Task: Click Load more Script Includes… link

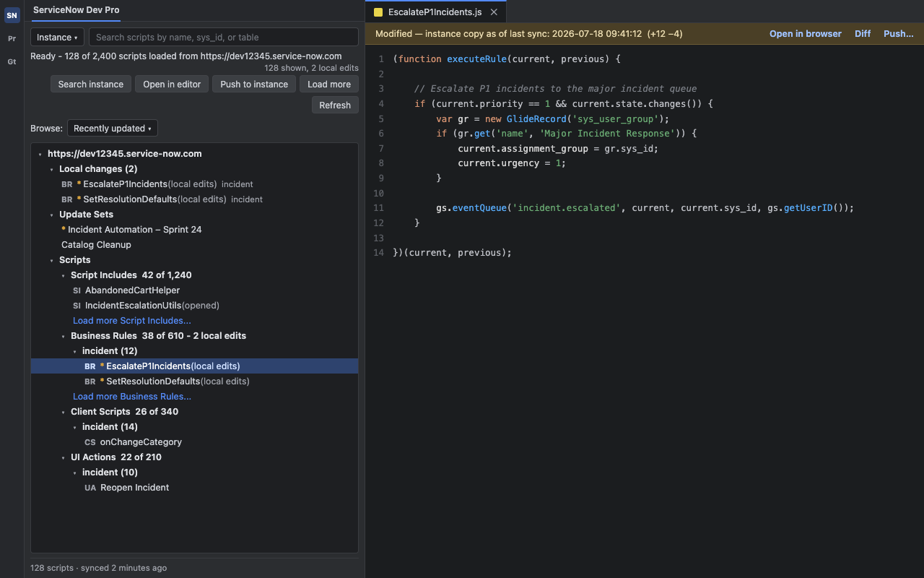Action: pos(132,321)
